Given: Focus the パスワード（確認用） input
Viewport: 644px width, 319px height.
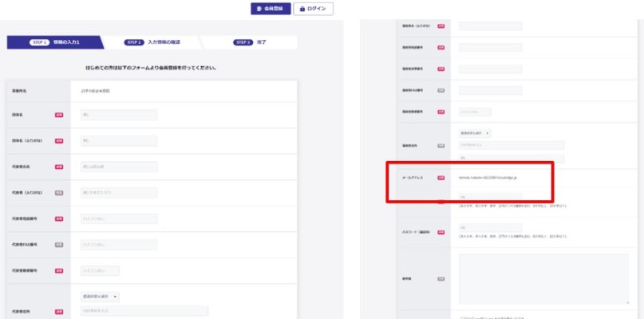Looking at the screenshot, I should (x=490, y=229).
